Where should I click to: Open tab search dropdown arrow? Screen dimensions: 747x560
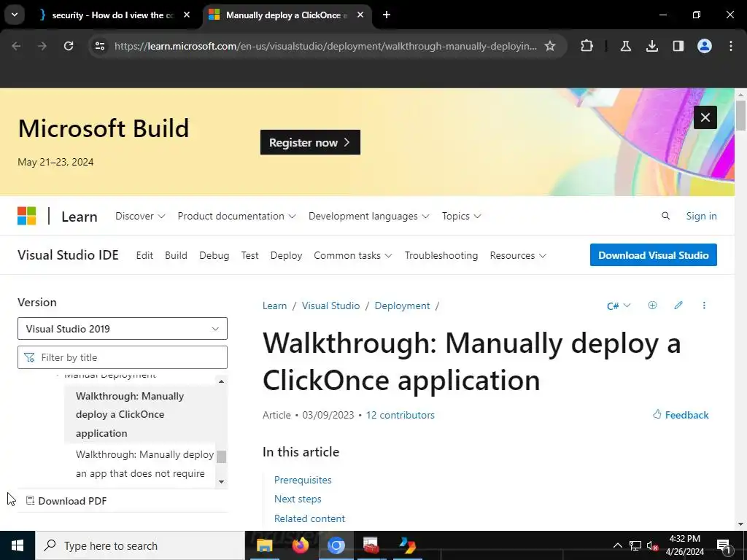click(x=15, y=15)
